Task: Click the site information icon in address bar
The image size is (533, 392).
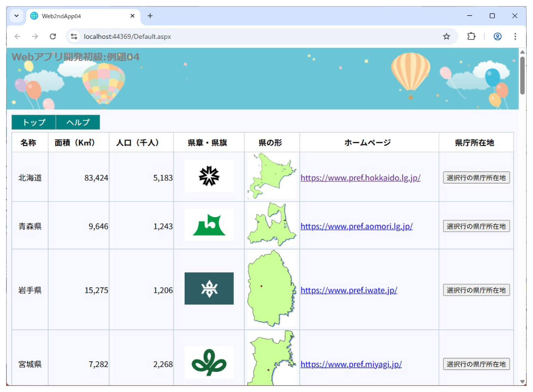Action: tap(74, 36)
